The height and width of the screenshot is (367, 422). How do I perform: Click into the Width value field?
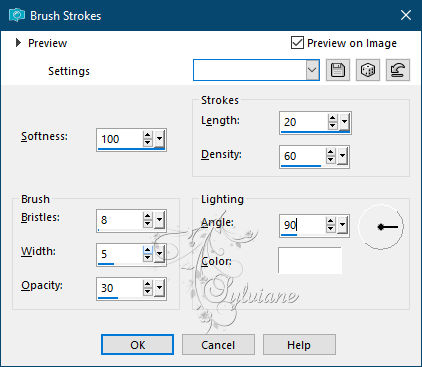tap(119, 254)
